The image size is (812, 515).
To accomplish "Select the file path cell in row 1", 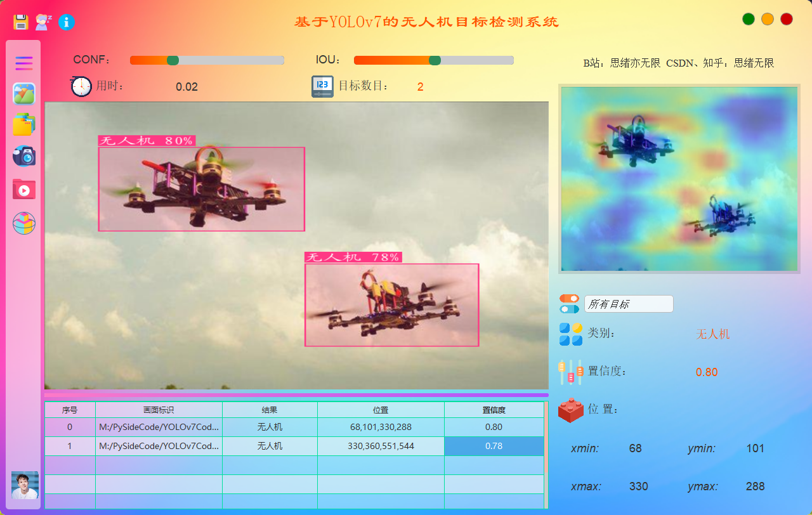I will point(159,447).
